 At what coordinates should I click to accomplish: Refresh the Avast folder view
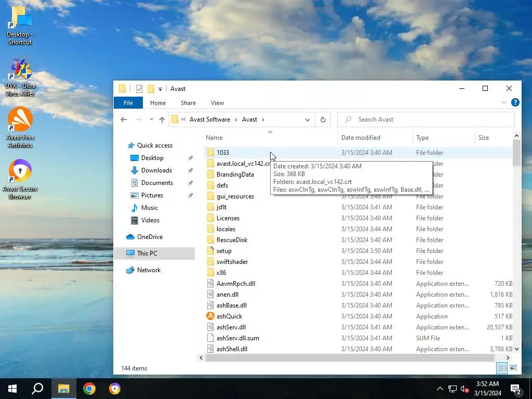(x=323, y=120)
